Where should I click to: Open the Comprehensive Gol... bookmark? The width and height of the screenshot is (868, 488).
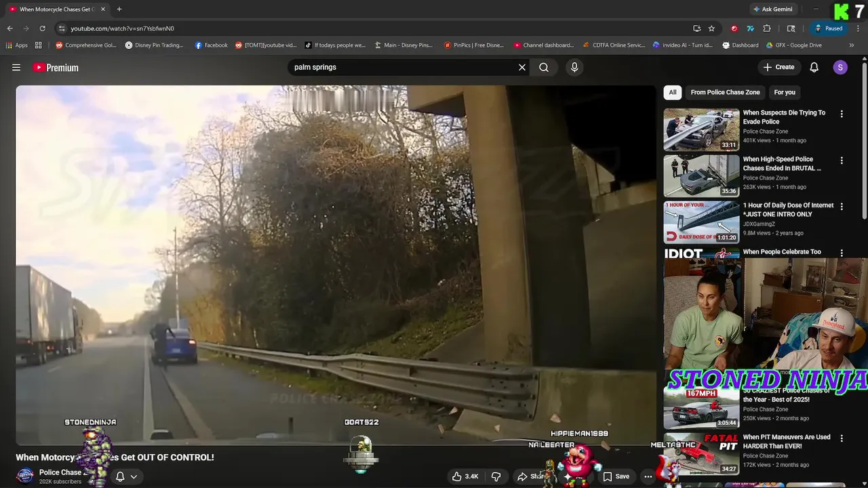[86, 45]
